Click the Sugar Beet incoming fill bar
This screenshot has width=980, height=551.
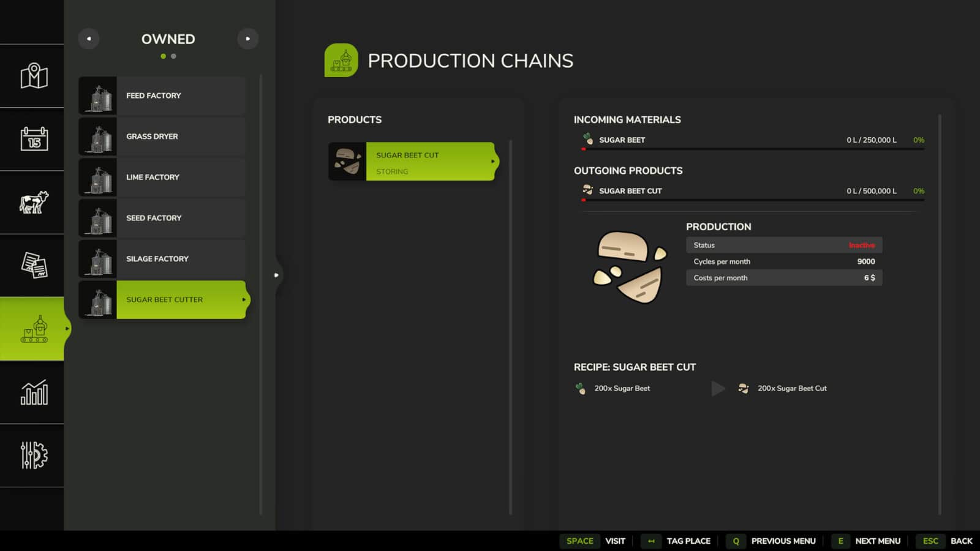click(752, 149)
